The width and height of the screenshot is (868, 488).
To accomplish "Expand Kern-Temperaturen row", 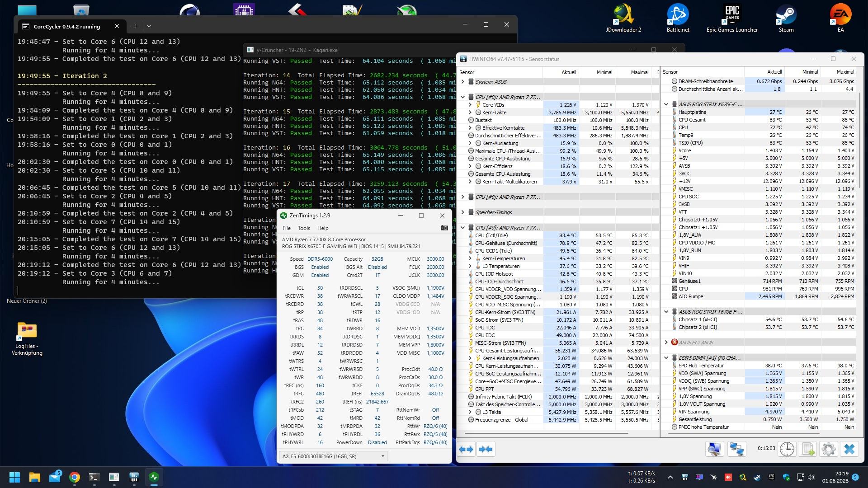I will (470, 258).
